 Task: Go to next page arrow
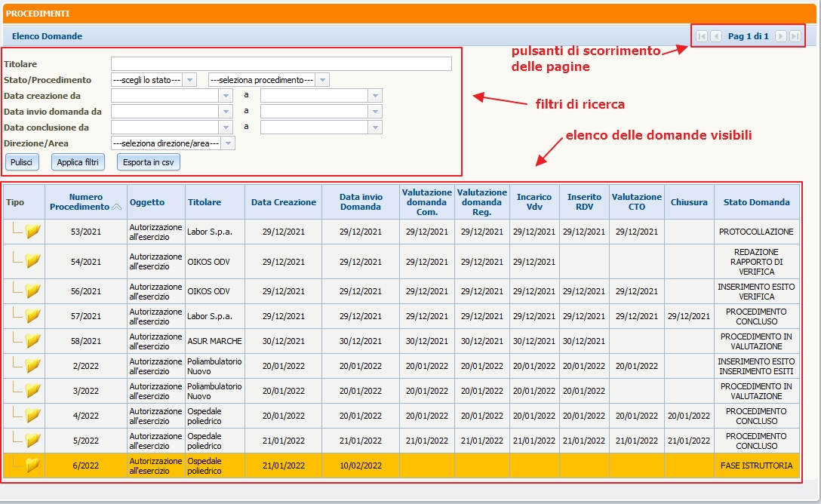[781, 36]
